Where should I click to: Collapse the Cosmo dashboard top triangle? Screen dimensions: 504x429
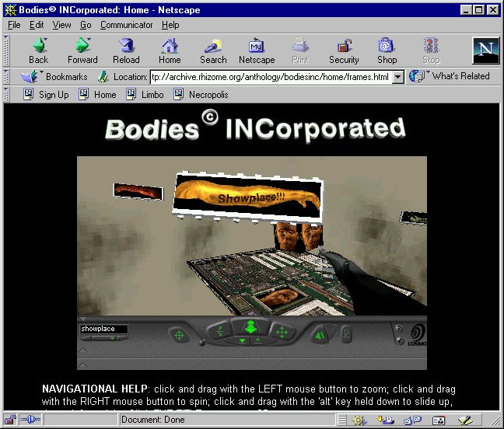click(x=82, y=319)
